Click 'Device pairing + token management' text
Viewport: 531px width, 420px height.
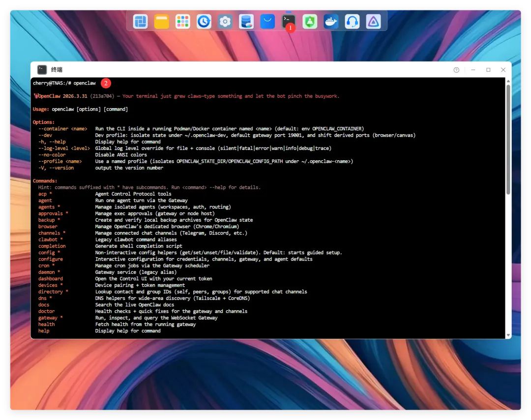click(x=140, y=285)
